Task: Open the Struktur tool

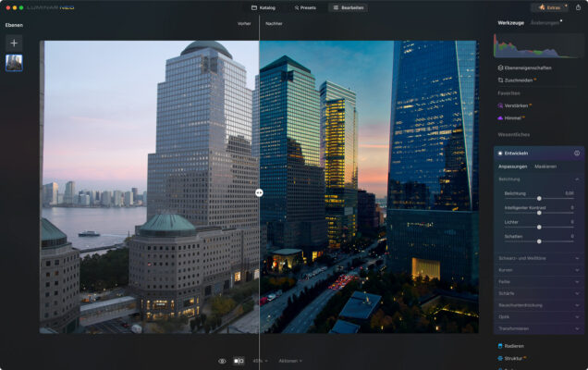Action: click(510, 358)
